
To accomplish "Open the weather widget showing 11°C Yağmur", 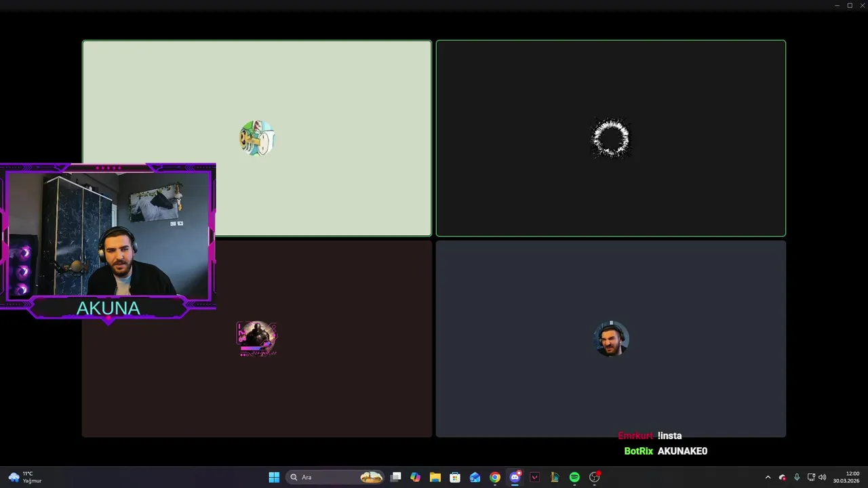I will [x=26, y=477].
